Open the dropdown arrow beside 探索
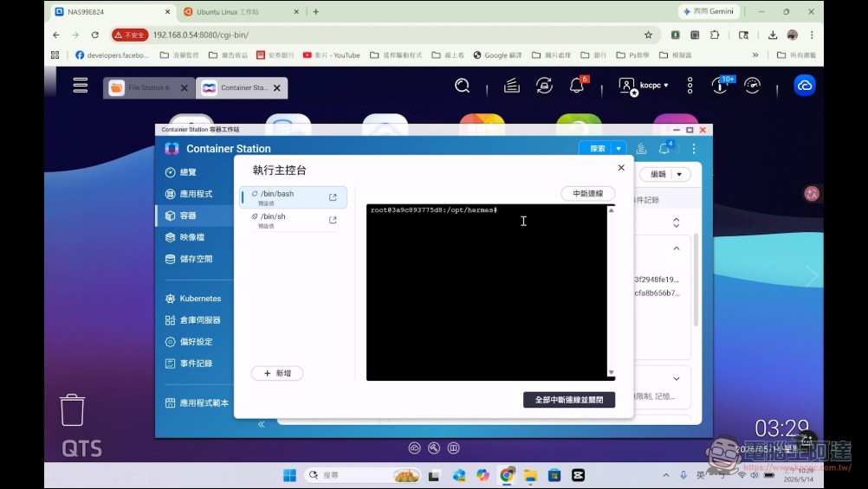 pyautogui.click(x=619, y=148)
